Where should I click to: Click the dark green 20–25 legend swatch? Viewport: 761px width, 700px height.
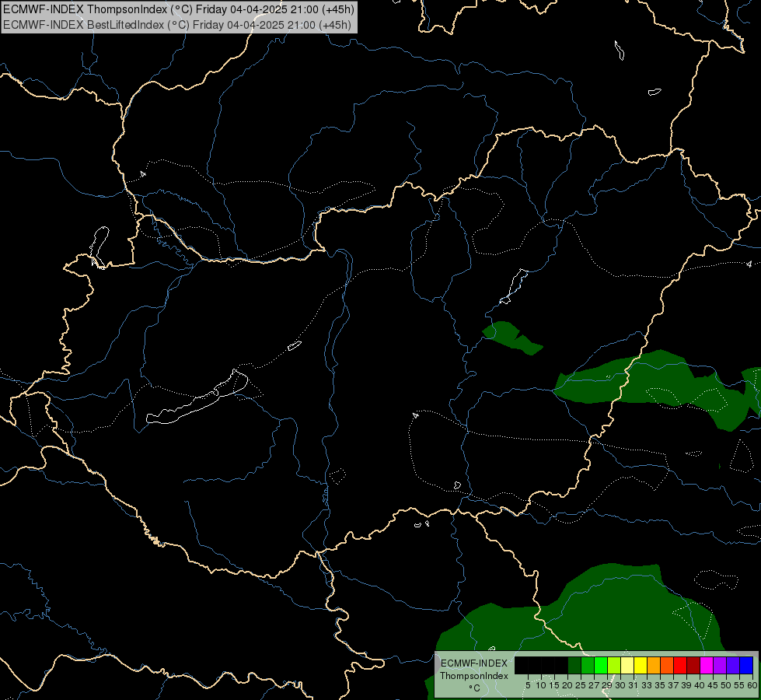pyautogui.click(x=574, y=665)
